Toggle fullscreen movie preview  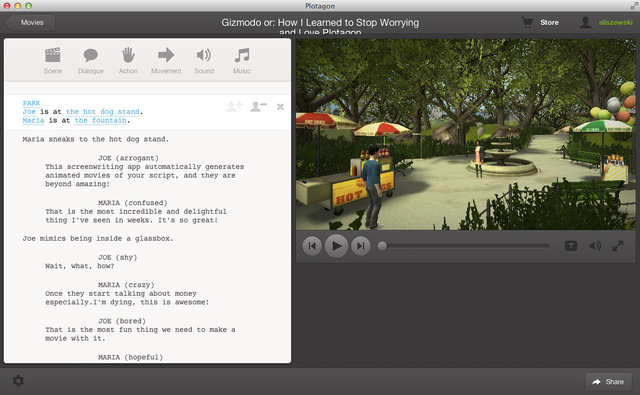(x=618, y=246)
